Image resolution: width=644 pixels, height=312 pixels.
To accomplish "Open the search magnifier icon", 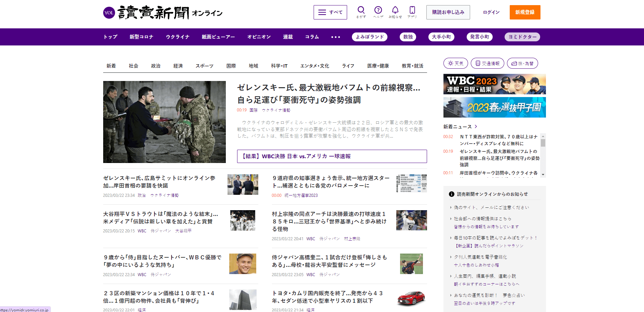I will [361, 12].
